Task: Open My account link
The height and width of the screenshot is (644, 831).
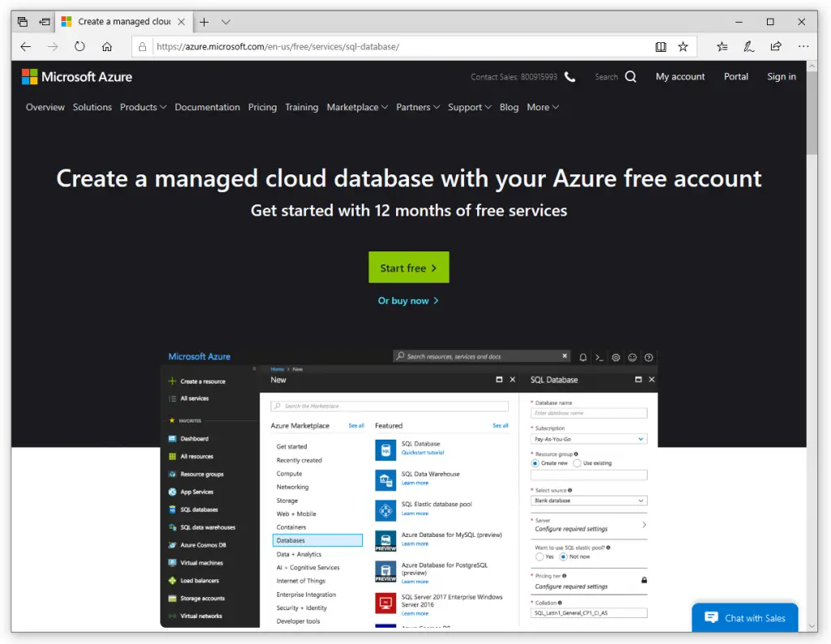Action: [680, 77]
